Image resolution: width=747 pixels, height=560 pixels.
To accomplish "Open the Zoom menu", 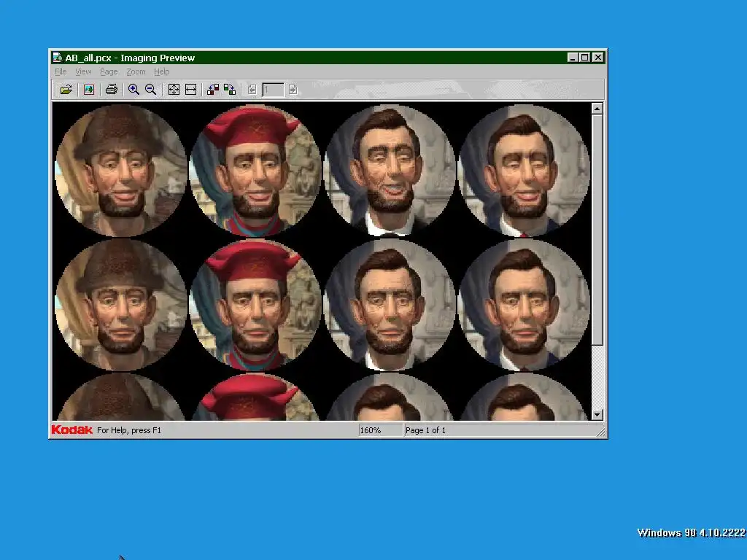I will click(x=136, y=72).
